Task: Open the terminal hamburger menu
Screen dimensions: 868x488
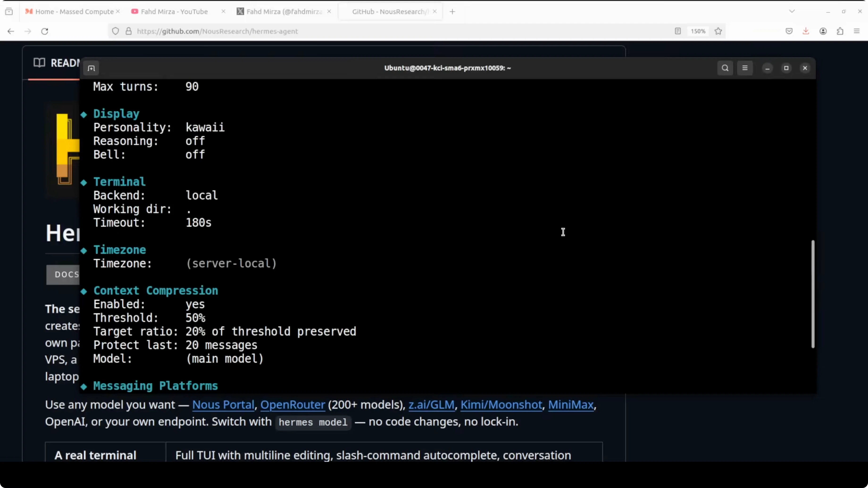Action: tap(745, 68)
